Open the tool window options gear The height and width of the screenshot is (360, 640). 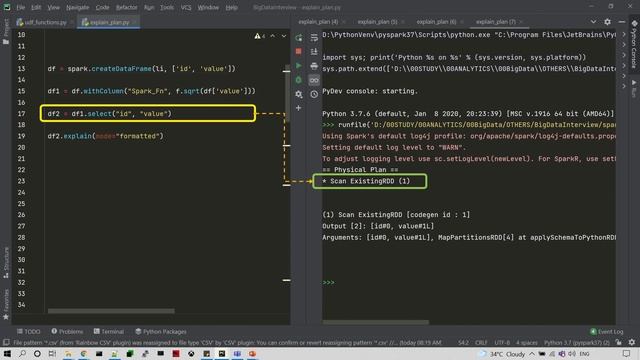coord(607,22)
